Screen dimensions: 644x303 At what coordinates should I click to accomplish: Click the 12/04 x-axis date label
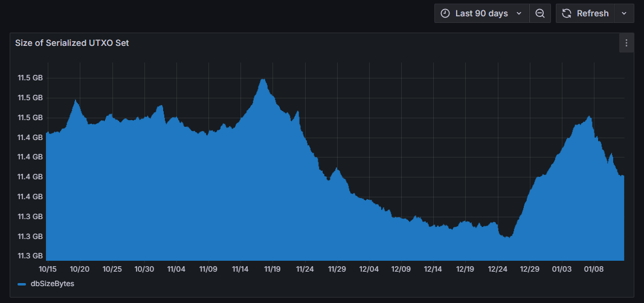tap(369, 269)
